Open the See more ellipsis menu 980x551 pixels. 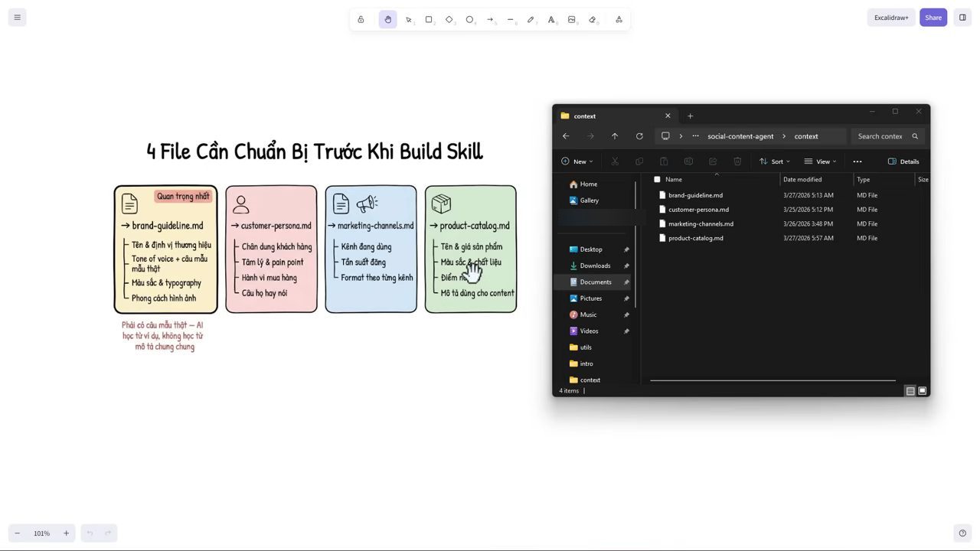[857, 161]
